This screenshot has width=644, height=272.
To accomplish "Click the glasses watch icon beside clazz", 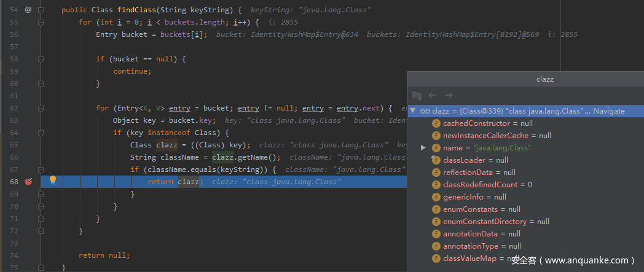I will (425, 111).
